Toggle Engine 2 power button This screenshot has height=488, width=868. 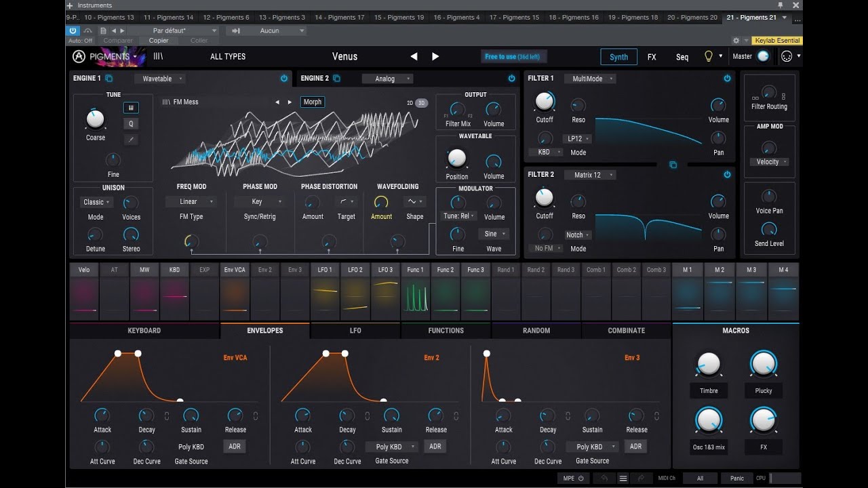pyautogui.click(x=511, y=79)
